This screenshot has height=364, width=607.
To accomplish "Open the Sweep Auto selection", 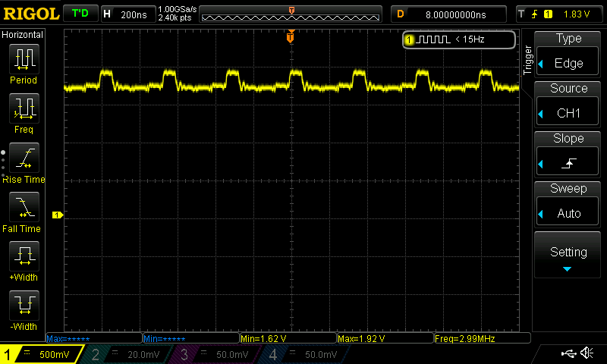I will [x=568, y=203].
